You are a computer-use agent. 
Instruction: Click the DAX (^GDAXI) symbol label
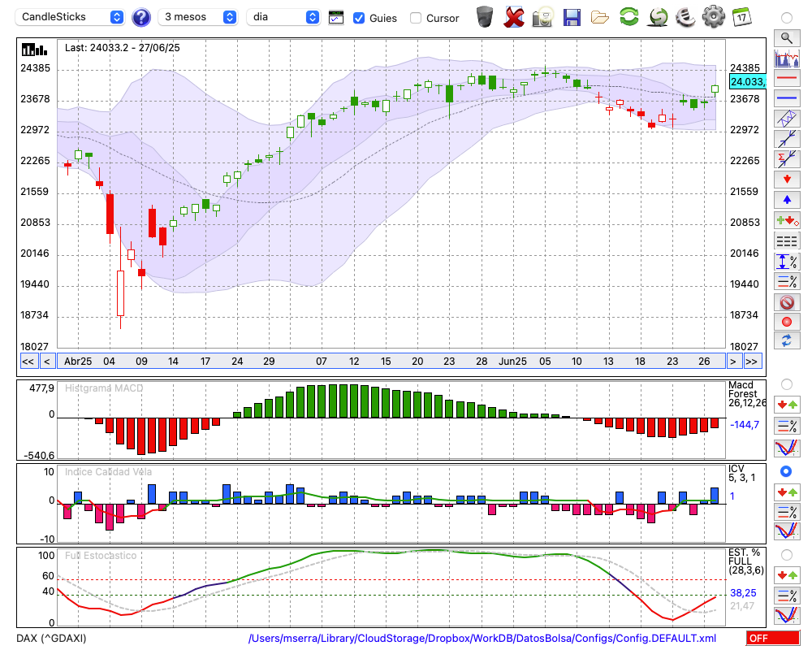[51, 638]
